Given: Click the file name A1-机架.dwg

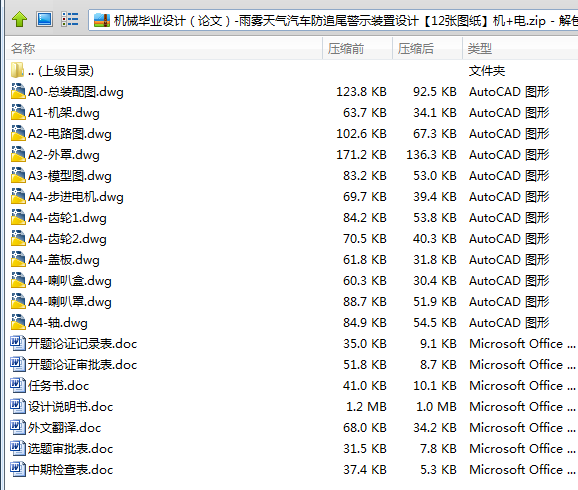Looking at the screenshot, I should 64,113.
